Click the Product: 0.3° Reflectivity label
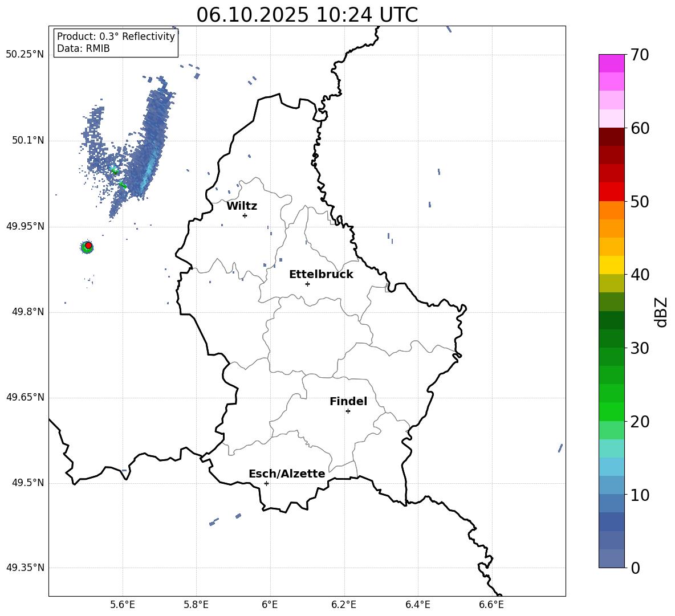 click(x=116, y=36)
